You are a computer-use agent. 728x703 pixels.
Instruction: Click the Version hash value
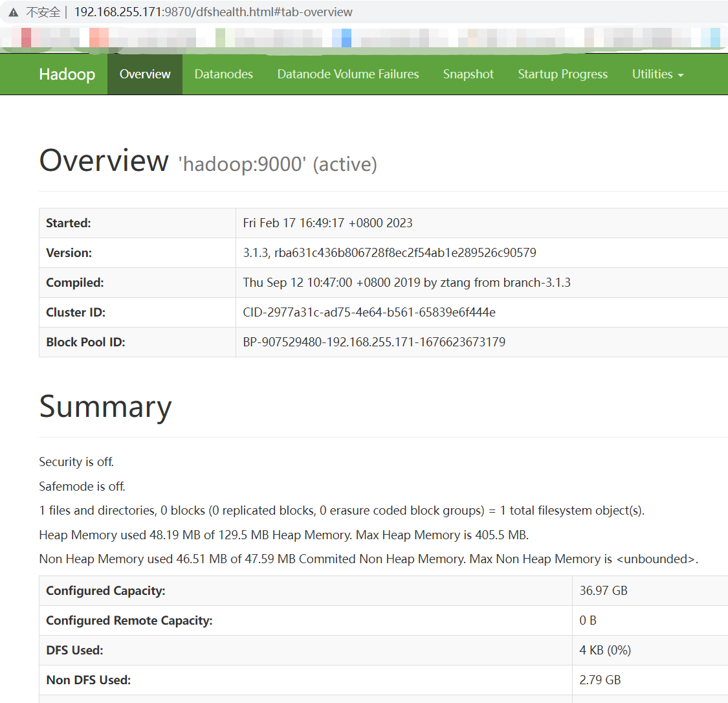[390, 252]
